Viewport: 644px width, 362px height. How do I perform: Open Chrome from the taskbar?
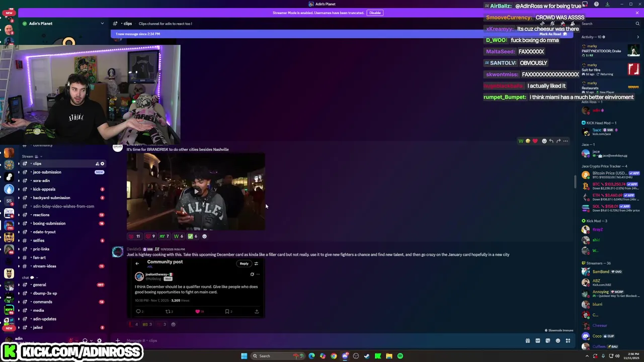334,356
